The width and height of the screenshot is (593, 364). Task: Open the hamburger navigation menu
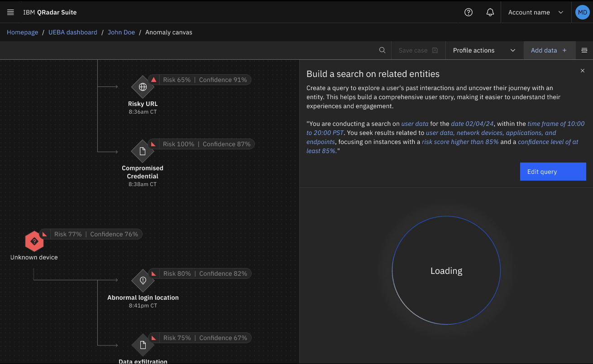(10, 12)
